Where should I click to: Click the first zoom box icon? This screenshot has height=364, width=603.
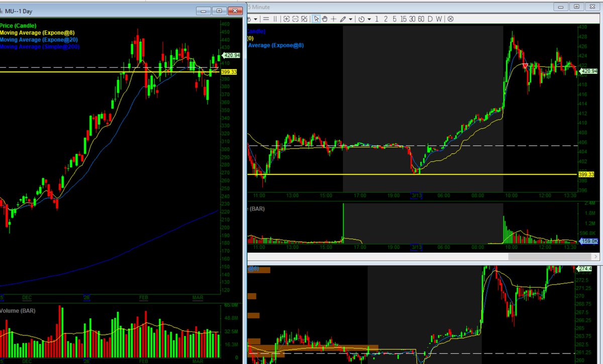[287, 19]
